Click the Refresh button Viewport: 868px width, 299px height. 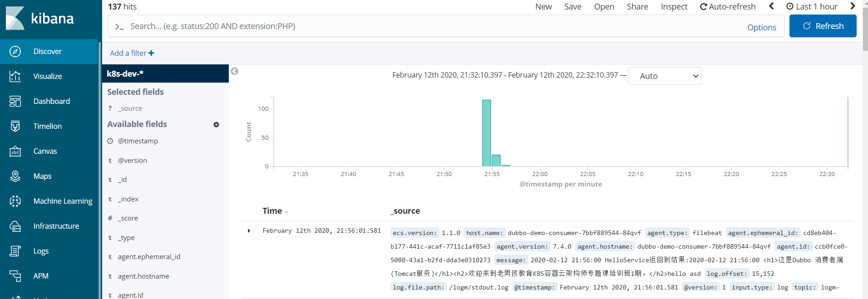click(x=823, y=26)
